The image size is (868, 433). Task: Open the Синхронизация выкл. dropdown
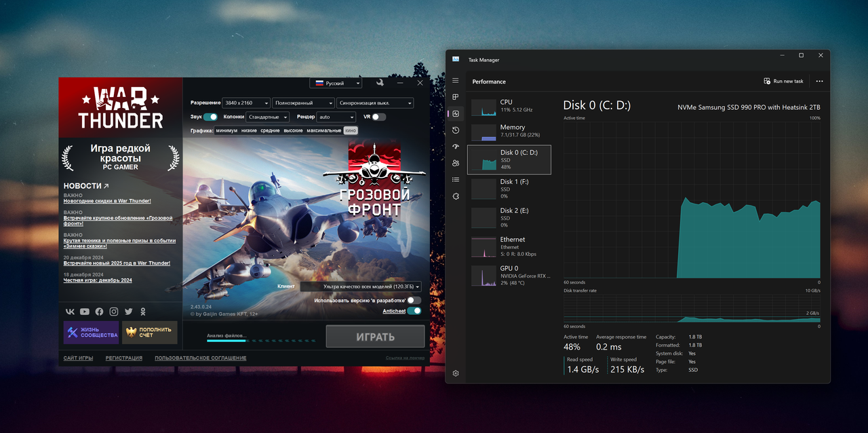tap(375, 103)
